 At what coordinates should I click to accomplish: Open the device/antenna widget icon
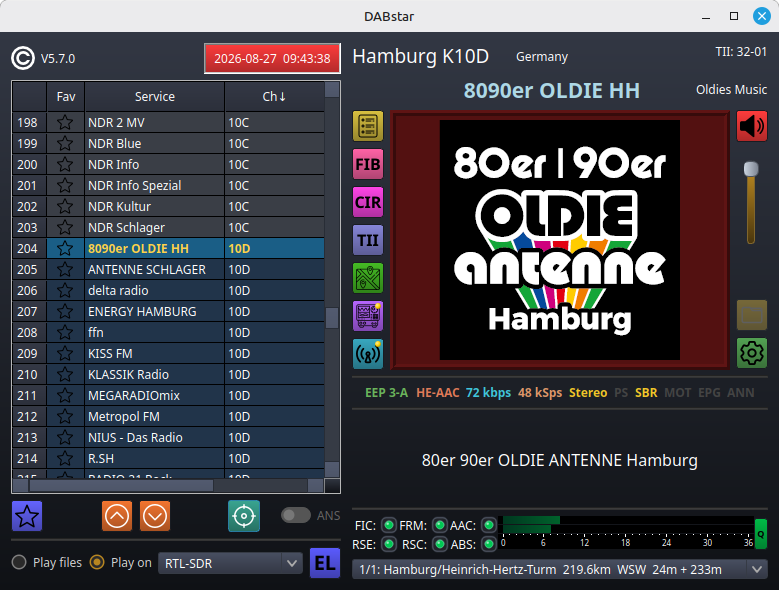point(368,354)
